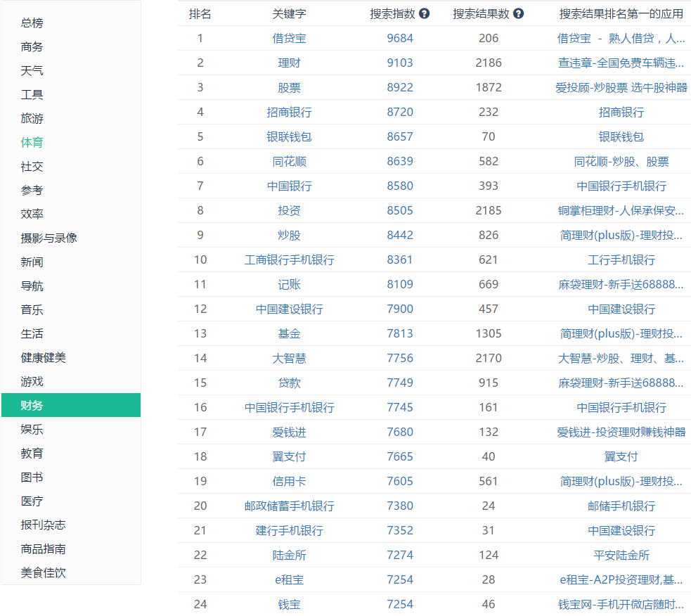Click the 建行手机银行 keyword link

289,531
